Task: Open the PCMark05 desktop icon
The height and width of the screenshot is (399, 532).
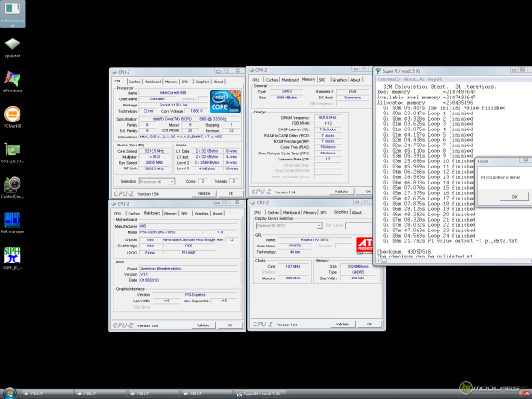Action: click(13, 116)
